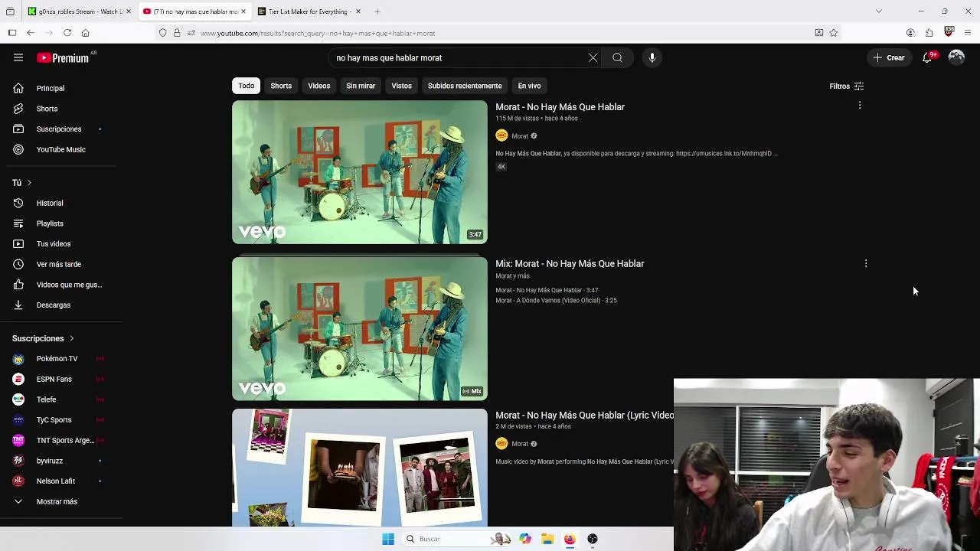Select the Videos filter chip
Viewport: 980px width, 551px height.
[x=319, y=86]
